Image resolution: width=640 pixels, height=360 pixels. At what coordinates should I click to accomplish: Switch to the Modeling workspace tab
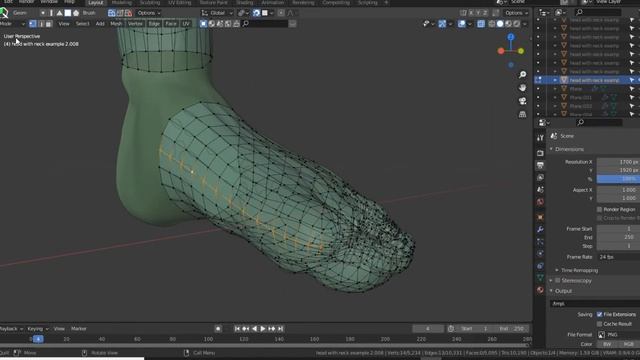tap(121, 3)
